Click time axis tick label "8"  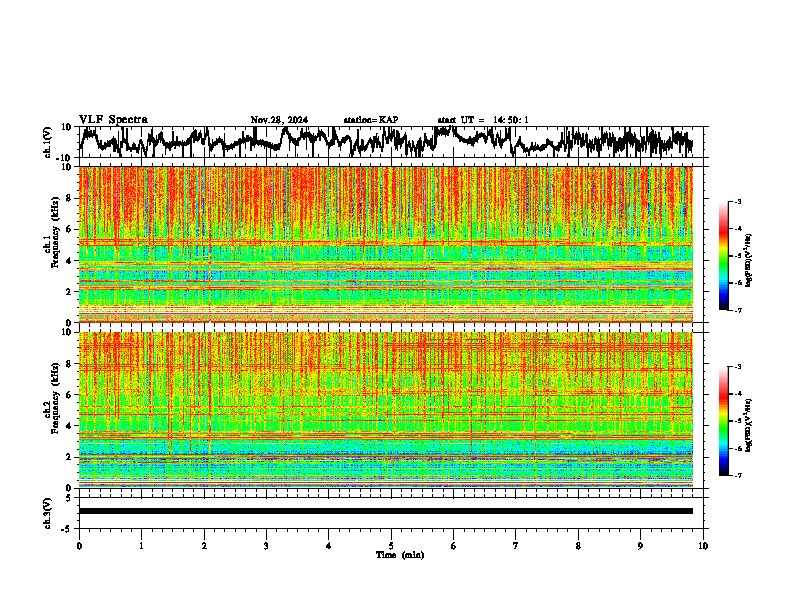[578, 546]
